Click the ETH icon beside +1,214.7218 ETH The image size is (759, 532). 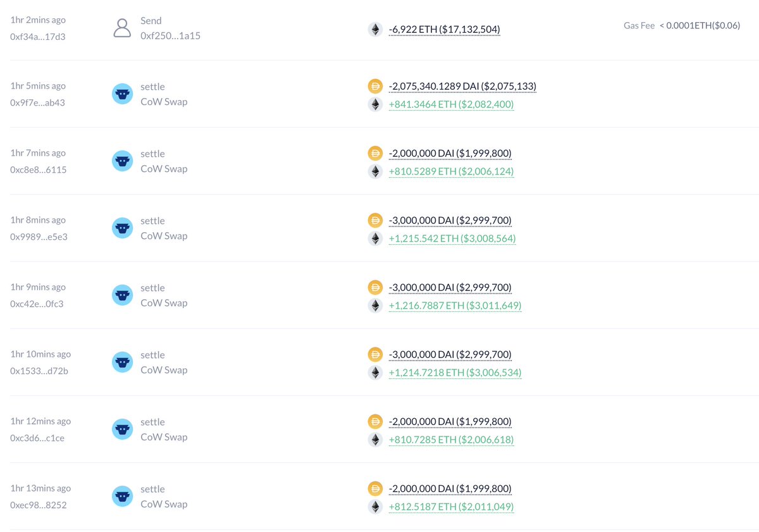pos(375,373)
